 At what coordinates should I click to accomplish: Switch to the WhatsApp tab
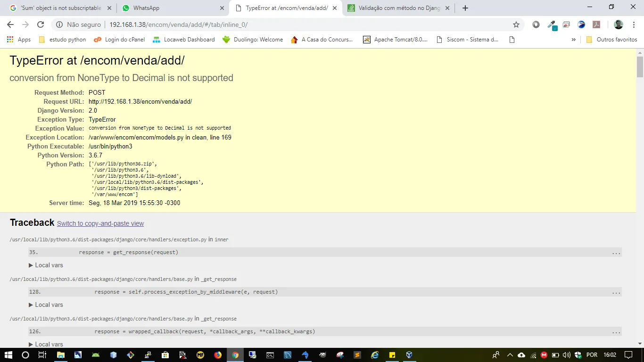146,8
